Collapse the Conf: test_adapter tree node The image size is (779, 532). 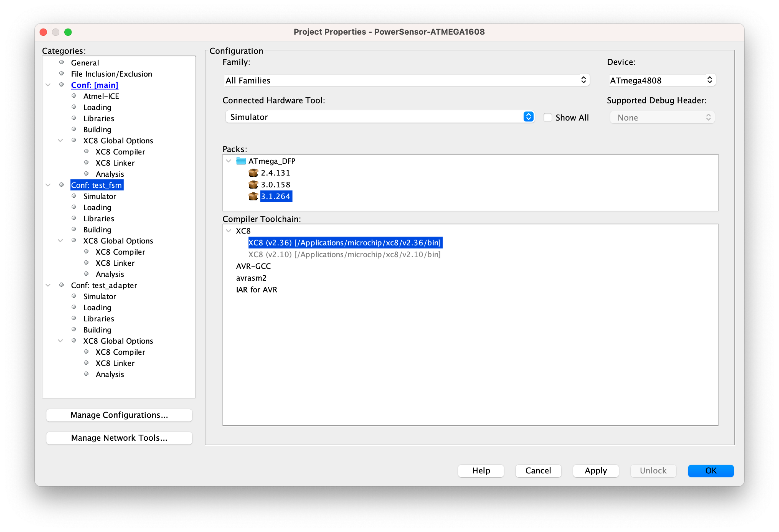point(48,285)
